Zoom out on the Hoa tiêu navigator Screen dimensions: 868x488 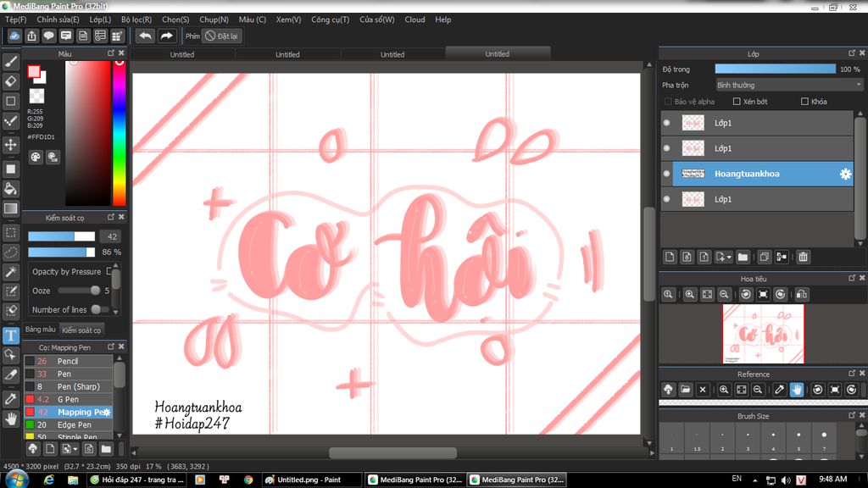pyautogui.click(x=724, y=294)
